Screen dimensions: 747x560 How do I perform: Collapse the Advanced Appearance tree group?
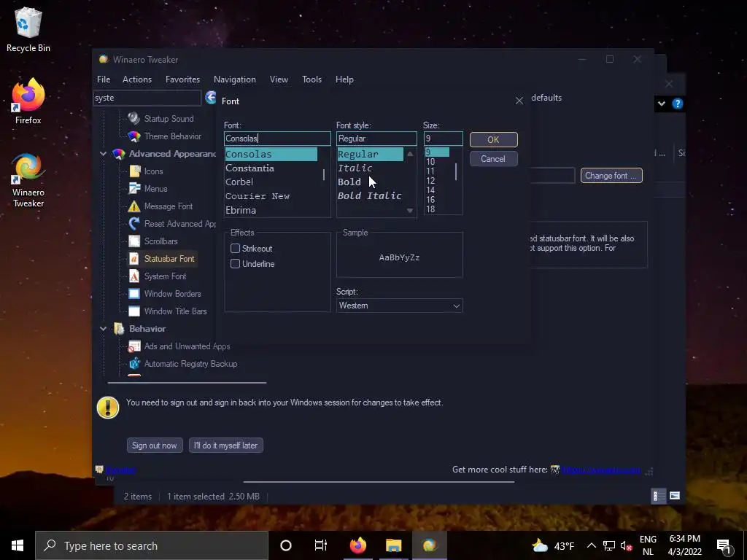pyautogui.click(x=103, y=154)
